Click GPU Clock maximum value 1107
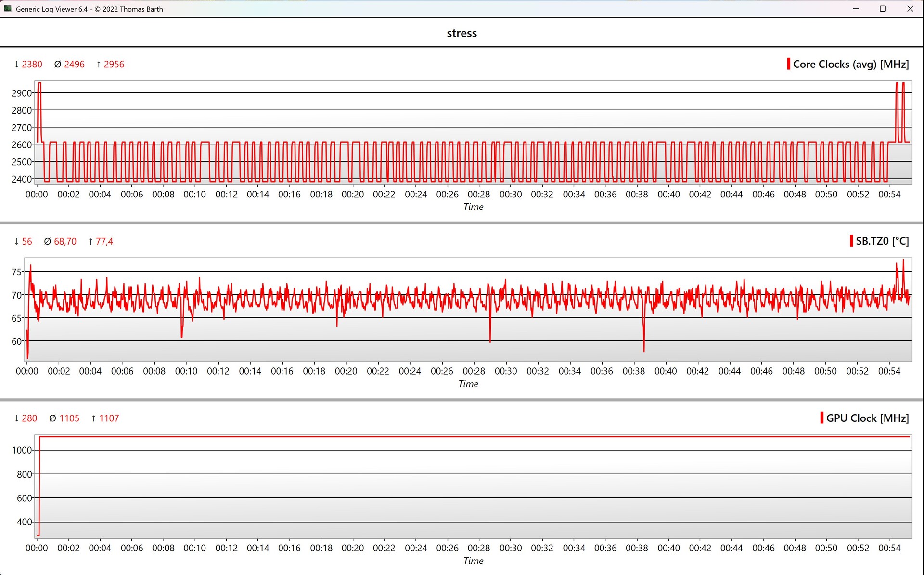 pos(109,418)
